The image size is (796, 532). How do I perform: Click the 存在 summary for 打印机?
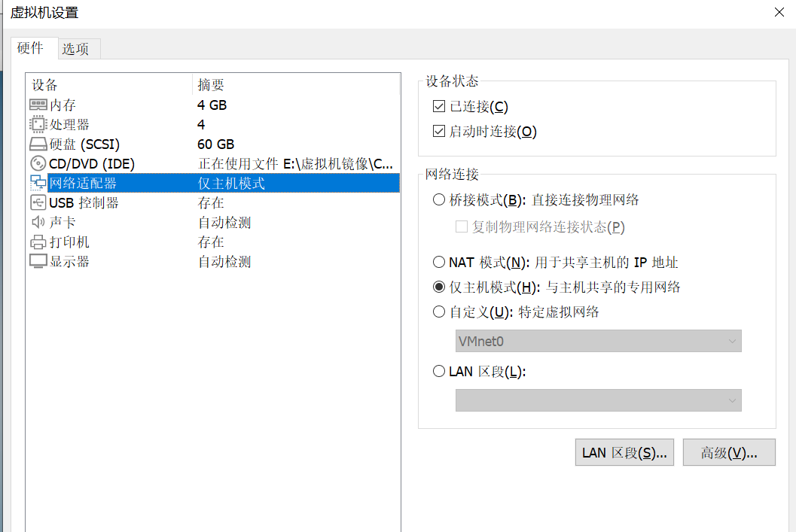pyautogui.click(x=211, y=242)
